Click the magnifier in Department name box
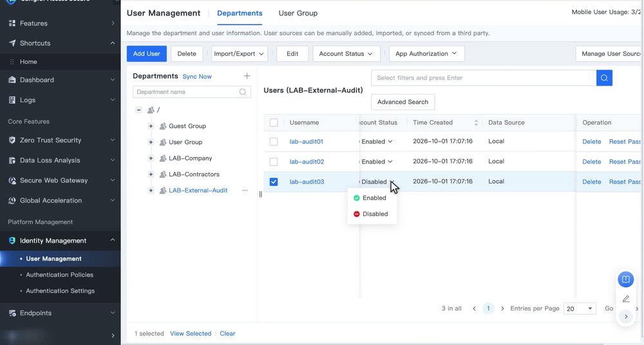This screenshot has width=644, height=345. coord(243,92)
